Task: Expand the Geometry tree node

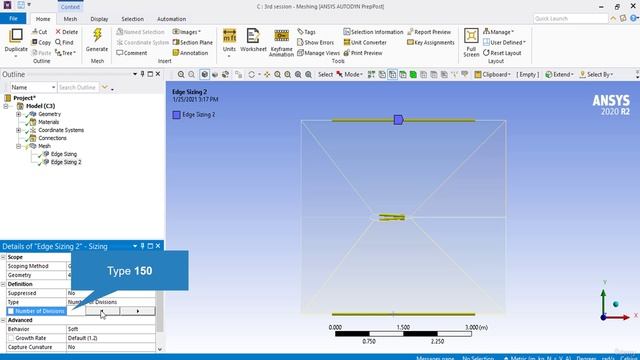Action: pos(18,114)
